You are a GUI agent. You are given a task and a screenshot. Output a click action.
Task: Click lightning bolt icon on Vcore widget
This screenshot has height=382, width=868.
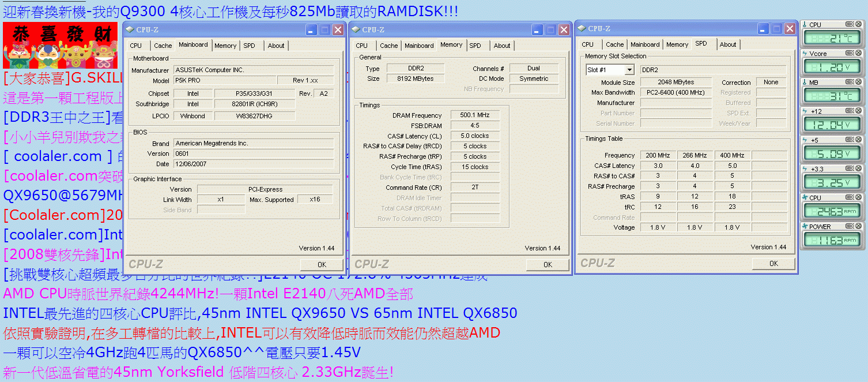coord(805,54)
